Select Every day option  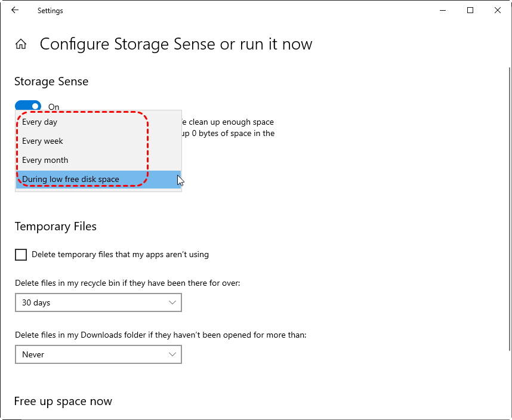click(x=40, y=122)
